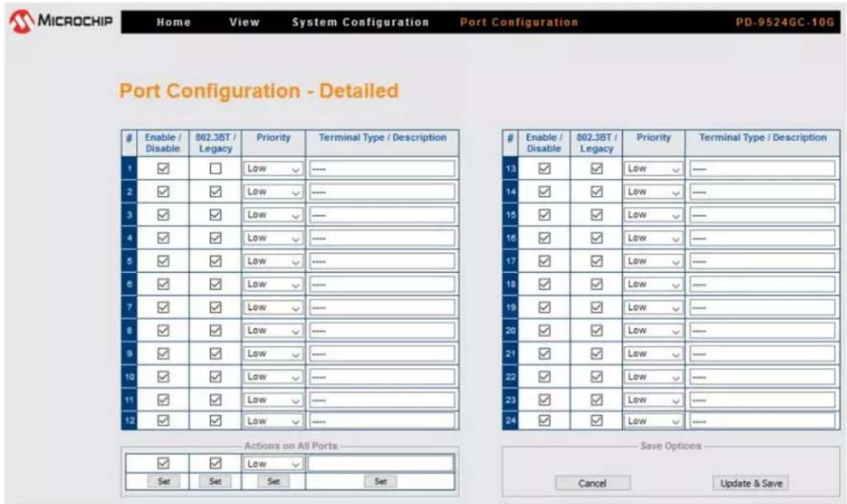The image size is (847, 504).
Task: Click description field for port 20
Action: coord(762,330)
